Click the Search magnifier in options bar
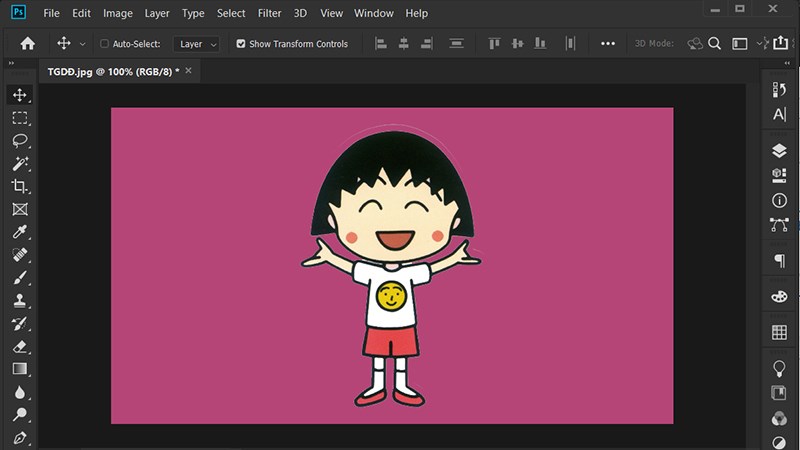 (x=715, y=44)
